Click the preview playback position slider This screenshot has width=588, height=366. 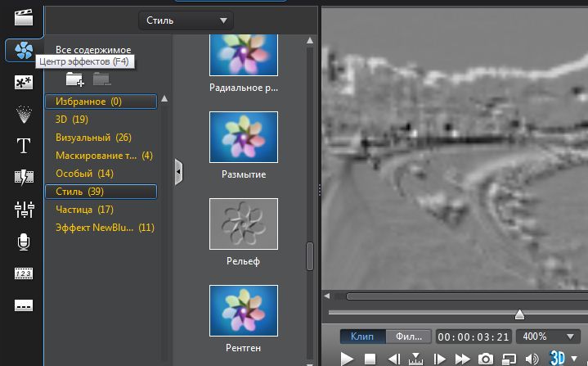point(518,314)
